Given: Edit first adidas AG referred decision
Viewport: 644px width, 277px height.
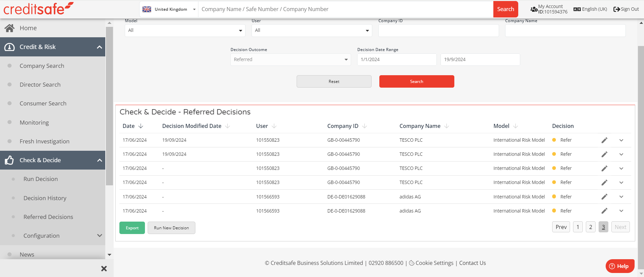Looking at the screenshot, I should coord(604,197).
